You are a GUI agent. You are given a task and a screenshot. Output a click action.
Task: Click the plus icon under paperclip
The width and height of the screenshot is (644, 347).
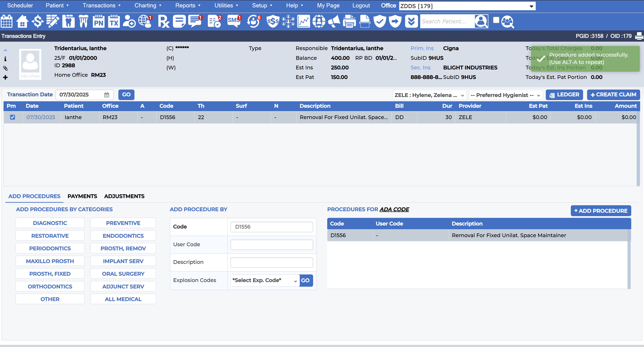point(5,78)
